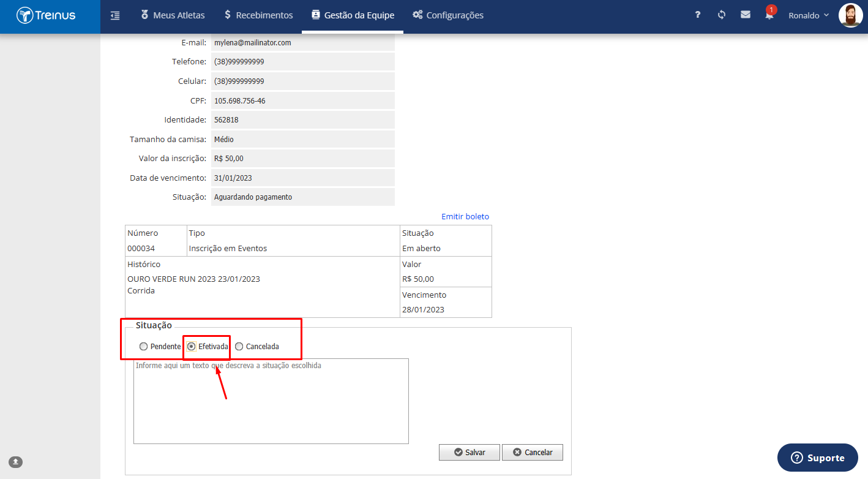Screen dimensions: 868x479
Task: Open the messages envelope icon
Action: [x=746, y=15]
